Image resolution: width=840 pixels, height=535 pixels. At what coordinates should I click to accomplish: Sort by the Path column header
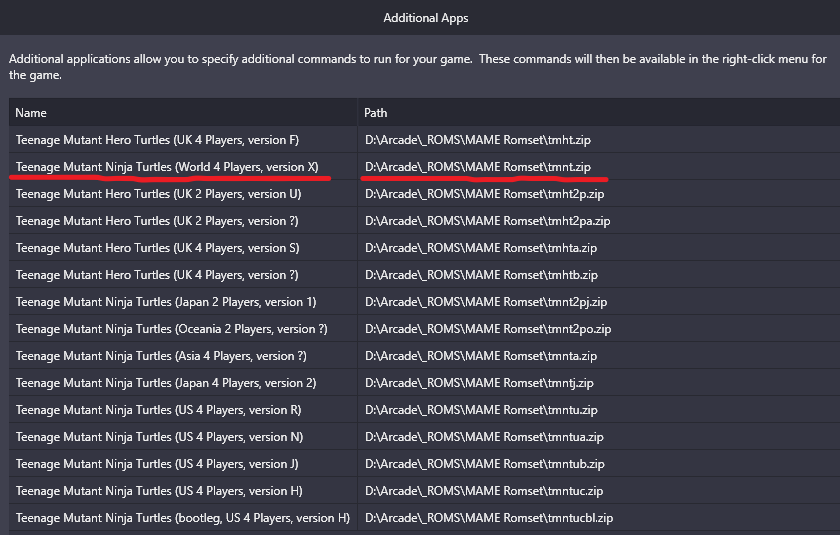pos(599,112)
